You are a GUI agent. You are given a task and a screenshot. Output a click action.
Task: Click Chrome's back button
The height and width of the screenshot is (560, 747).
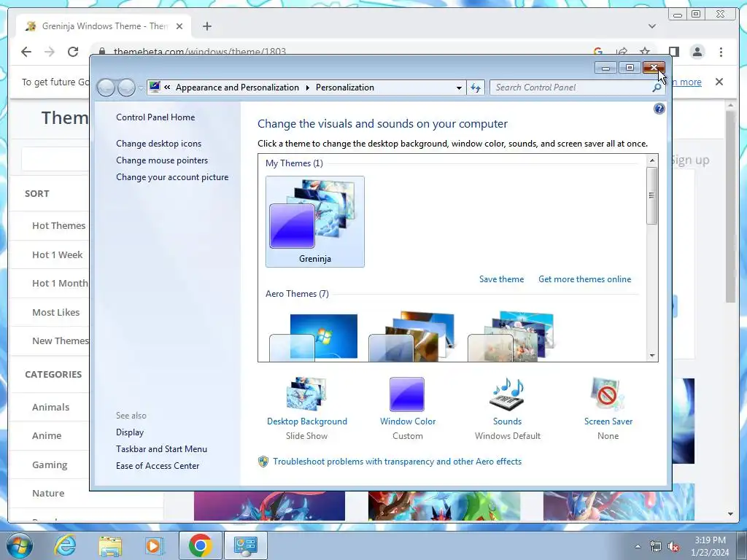pyautogui.click(x=26, y=52)
